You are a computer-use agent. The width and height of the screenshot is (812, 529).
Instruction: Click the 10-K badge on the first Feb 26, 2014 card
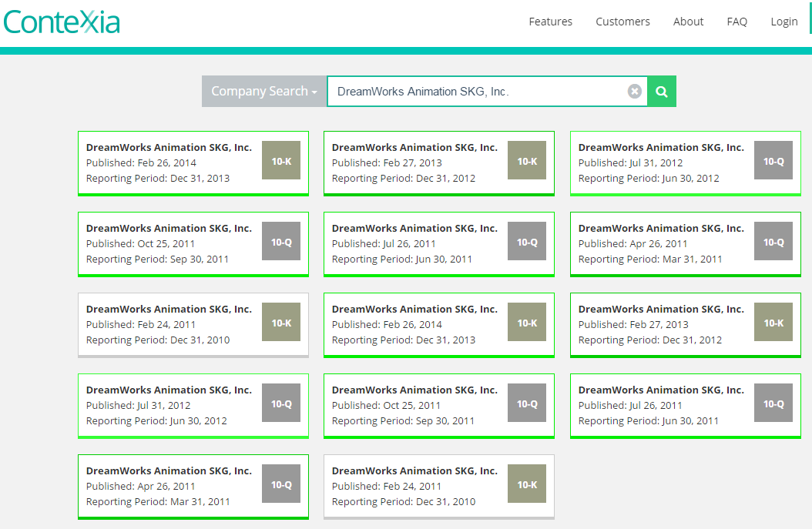pyautogui.click(x=281, y=160)
